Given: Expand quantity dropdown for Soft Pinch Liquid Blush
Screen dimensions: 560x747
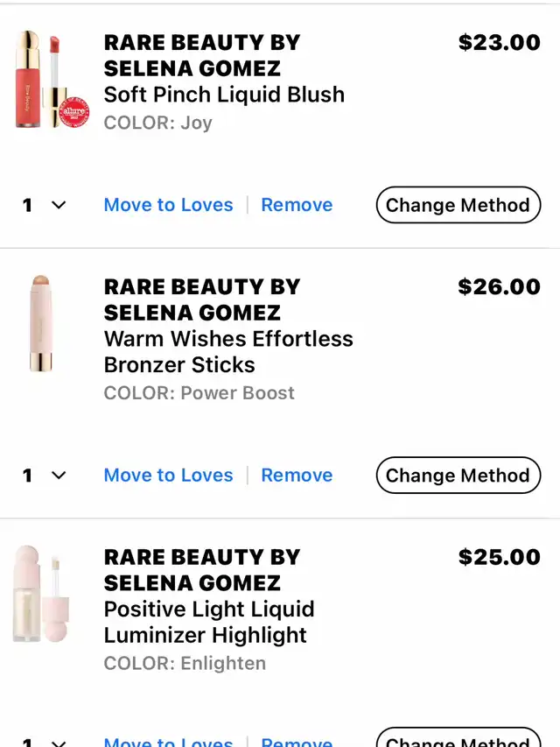Looking at the screenshot, I should [x=44, y=205].
